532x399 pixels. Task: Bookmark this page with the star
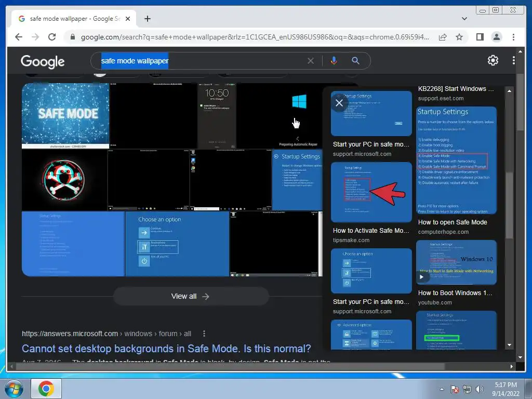pos(459,37)
